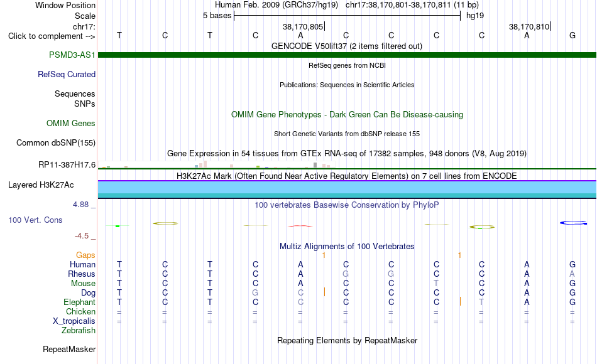Open the OMIM Gene Phenotypes track title

coord(347,114)
